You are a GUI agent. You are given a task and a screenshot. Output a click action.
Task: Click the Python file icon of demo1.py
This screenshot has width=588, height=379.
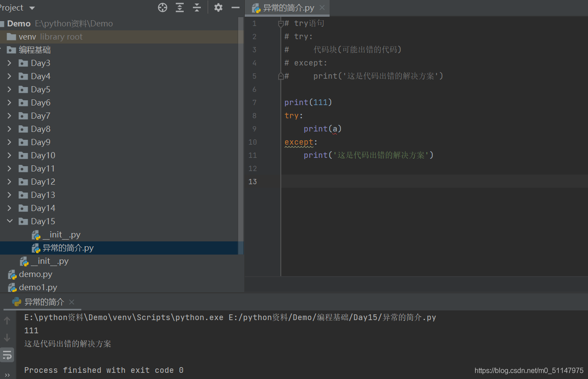point(12,288)
